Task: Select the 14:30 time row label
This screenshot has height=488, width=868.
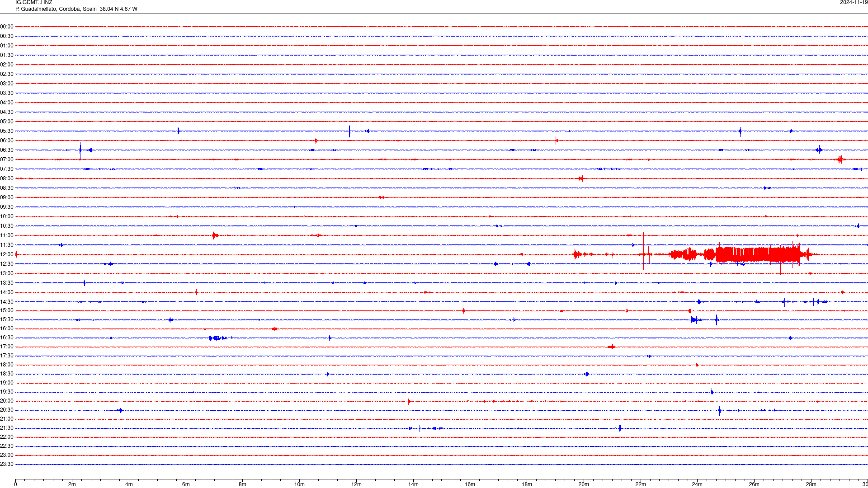Action: click(7, 302)
